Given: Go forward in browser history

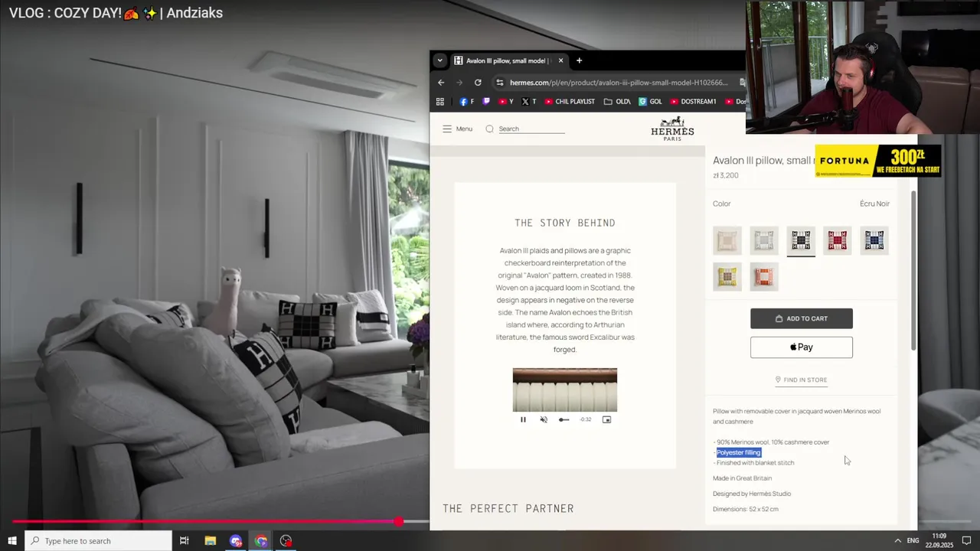Looking at the screenshot, I should [459, 83].
